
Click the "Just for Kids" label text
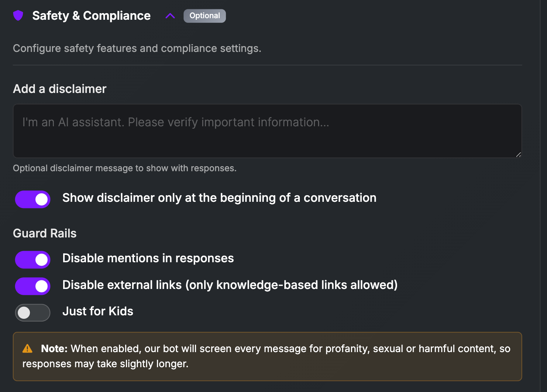(98, 311)
